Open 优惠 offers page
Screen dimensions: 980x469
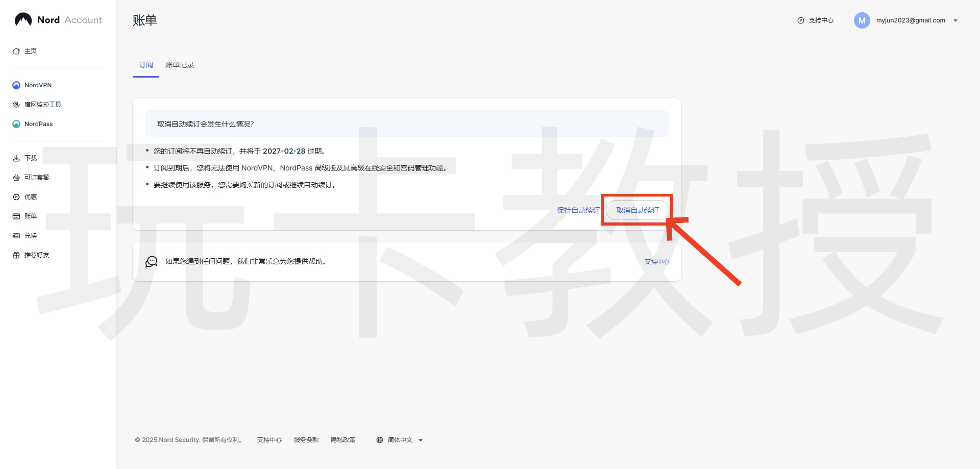[x=31, y=197]
